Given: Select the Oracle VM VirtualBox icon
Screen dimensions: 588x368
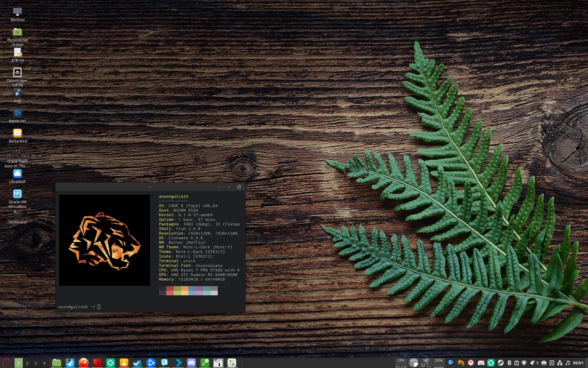Looking at the screenshot, I should [x=17, y=199].
